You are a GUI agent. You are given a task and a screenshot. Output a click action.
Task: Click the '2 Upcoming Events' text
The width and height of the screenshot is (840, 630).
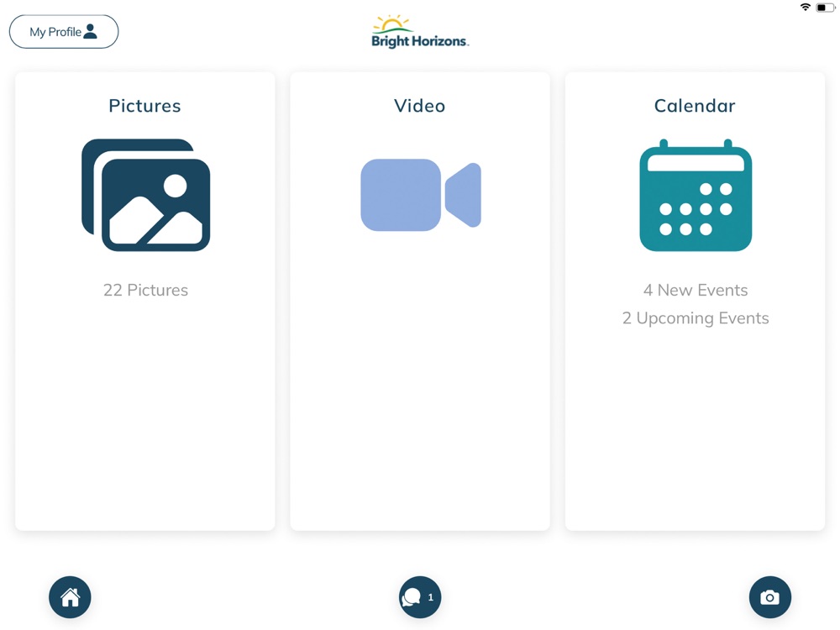696,318
